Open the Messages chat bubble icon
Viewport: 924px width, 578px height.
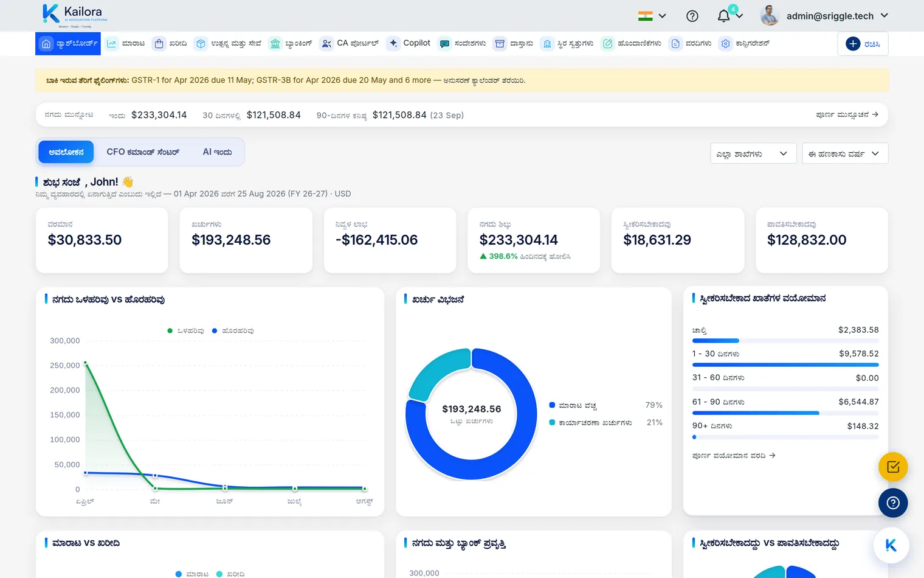444,44
